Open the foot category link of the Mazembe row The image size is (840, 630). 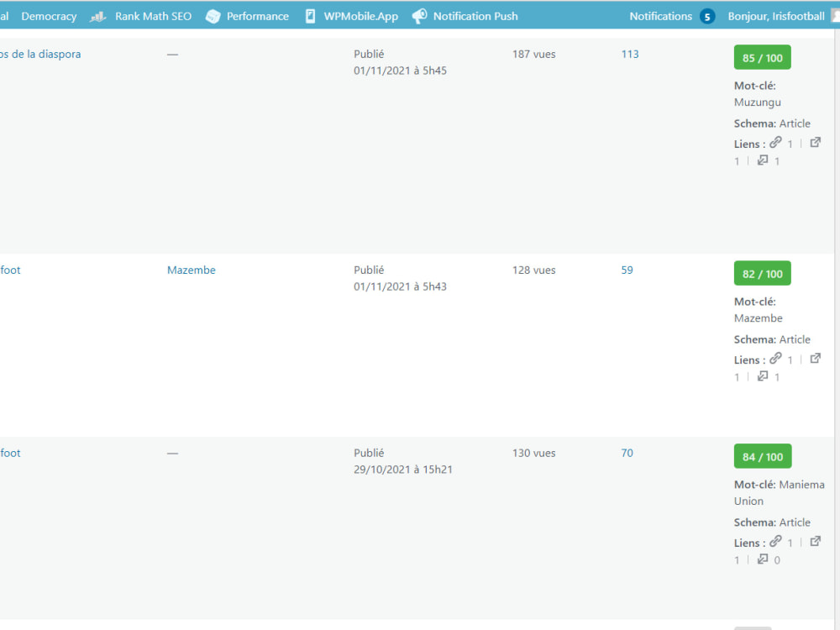(10, 270)
